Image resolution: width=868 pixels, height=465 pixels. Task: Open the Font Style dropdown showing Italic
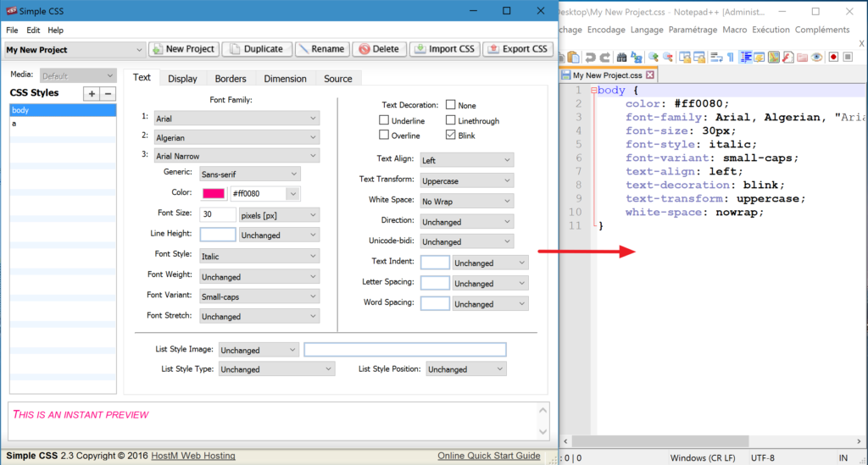(259, 256)
